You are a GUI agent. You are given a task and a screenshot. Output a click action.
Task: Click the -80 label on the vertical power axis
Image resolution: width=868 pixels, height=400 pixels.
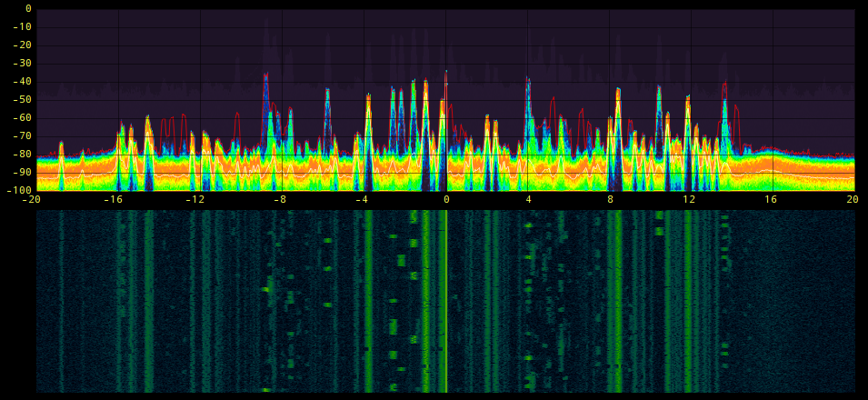pos(24,155)
